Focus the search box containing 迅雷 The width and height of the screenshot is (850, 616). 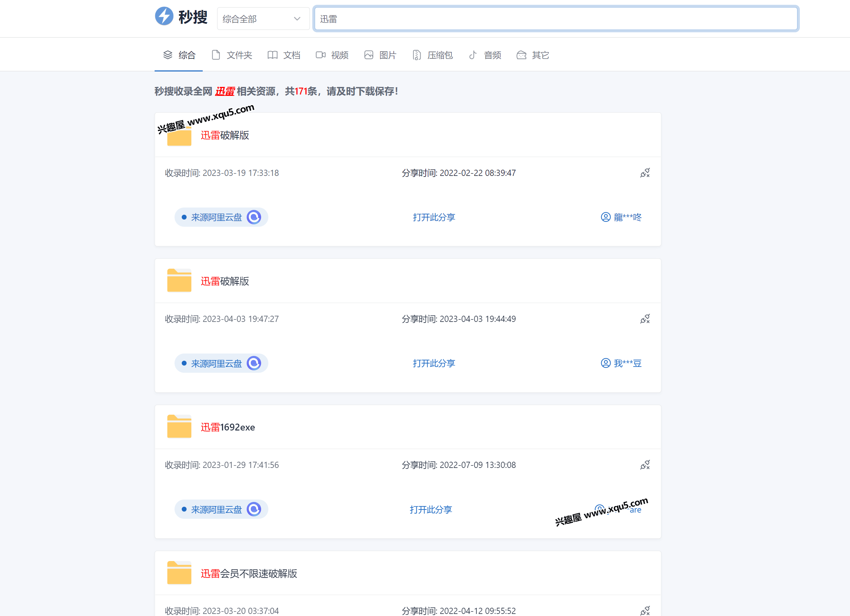pyautogui.click(x=556, y=19)
